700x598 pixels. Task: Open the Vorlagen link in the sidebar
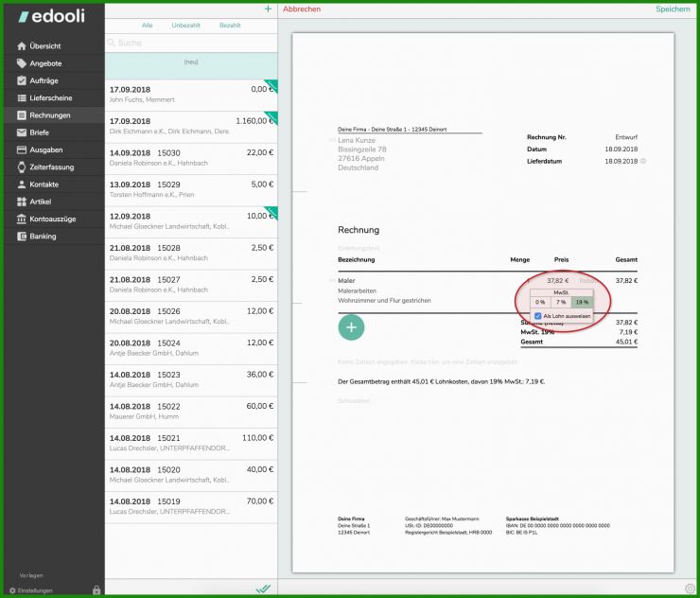[x=31, y=575]
